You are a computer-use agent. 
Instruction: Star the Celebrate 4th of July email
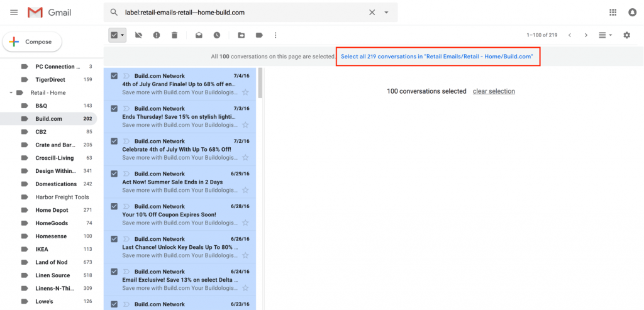coord(245,157)
